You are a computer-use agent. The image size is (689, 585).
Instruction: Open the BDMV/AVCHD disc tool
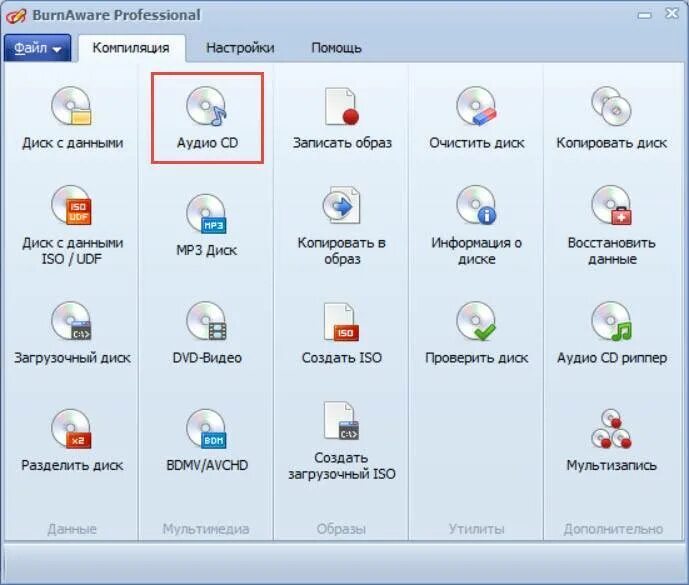(207, 440)
